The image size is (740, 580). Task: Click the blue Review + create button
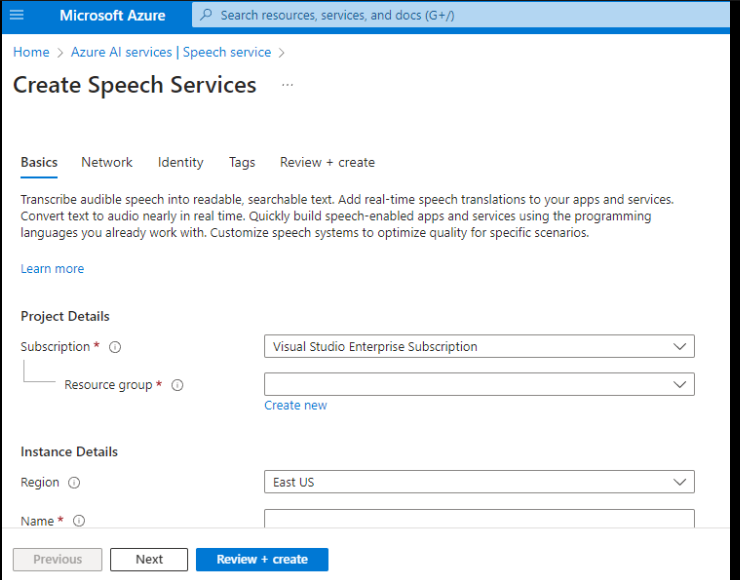coord(262,559)
